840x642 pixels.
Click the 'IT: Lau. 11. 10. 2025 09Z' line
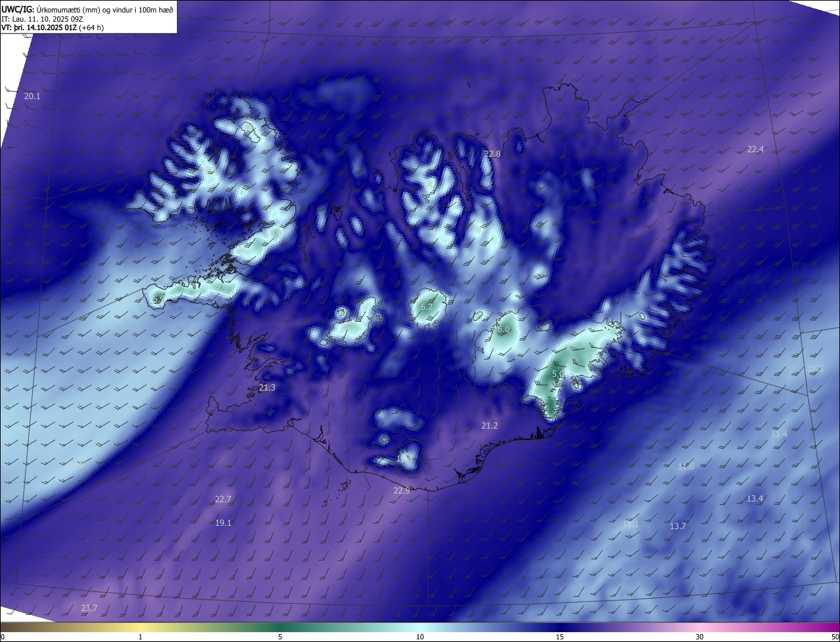(x=42, y=19)
